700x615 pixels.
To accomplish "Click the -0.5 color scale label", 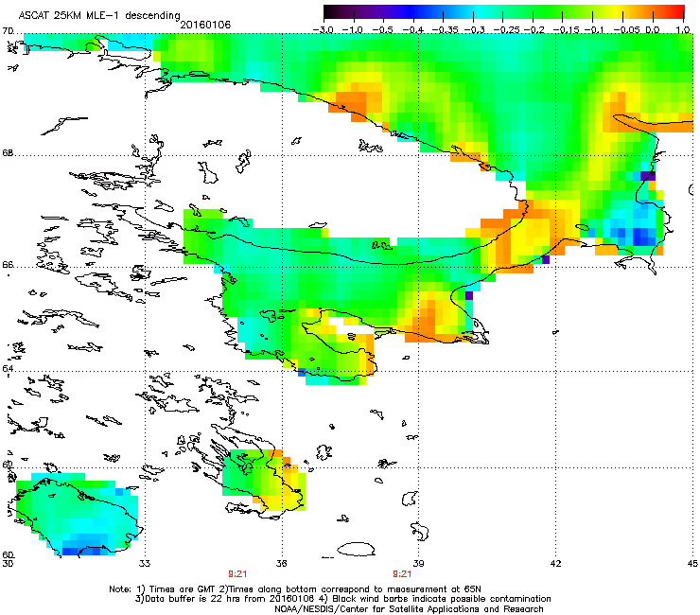I will point(383,29).
